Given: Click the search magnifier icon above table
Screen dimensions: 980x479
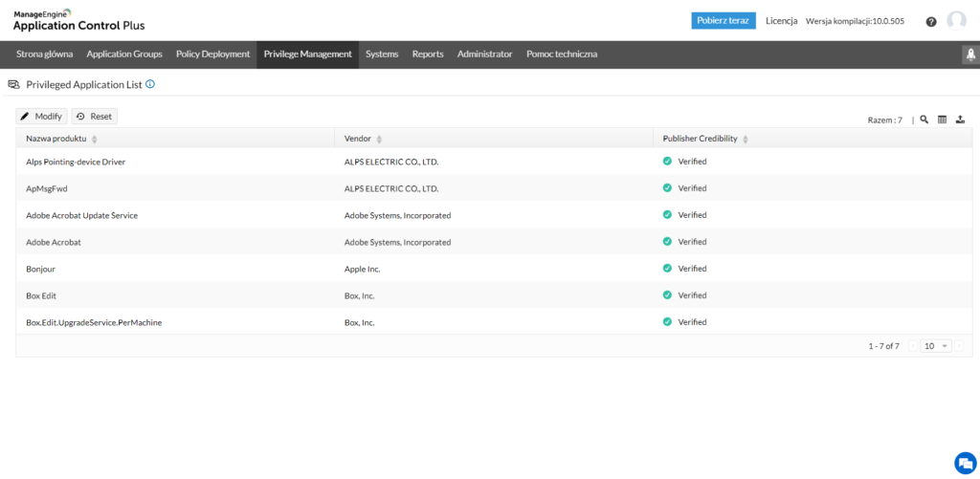Looking at the screenshot, I should point(924,120).
